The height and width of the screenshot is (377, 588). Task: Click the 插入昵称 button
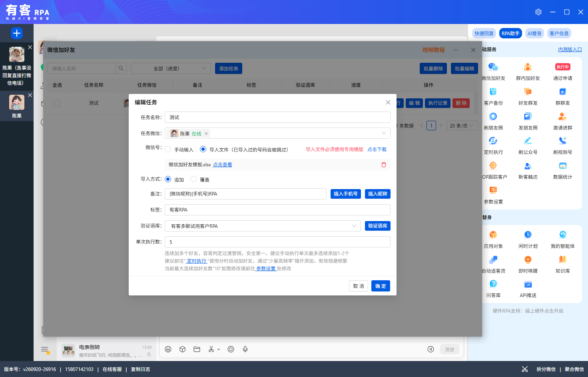378,194
